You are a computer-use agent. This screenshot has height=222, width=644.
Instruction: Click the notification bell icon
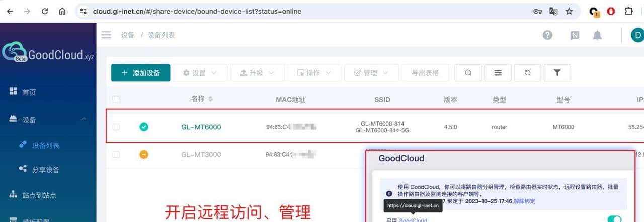(x=597, y=35)
